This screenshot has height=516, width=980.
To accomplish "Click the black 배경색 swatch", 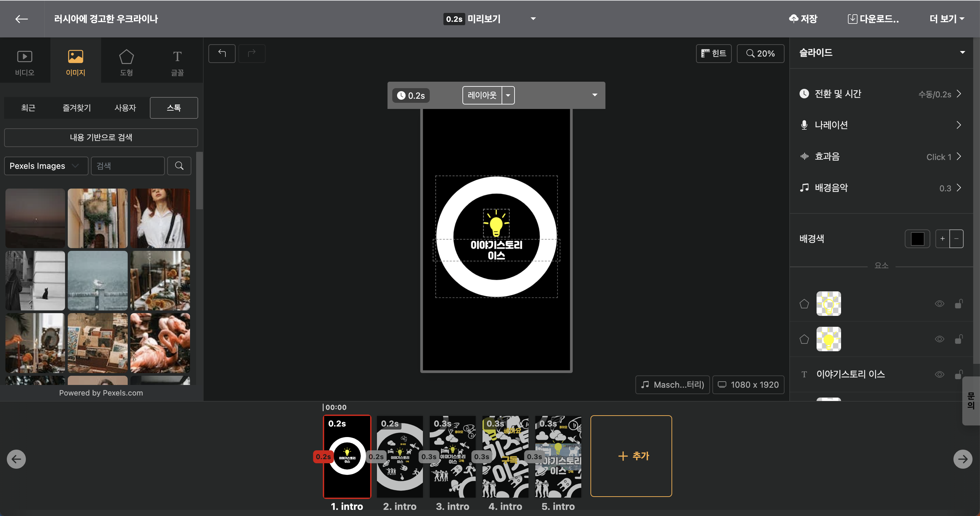I will (917, 239).
